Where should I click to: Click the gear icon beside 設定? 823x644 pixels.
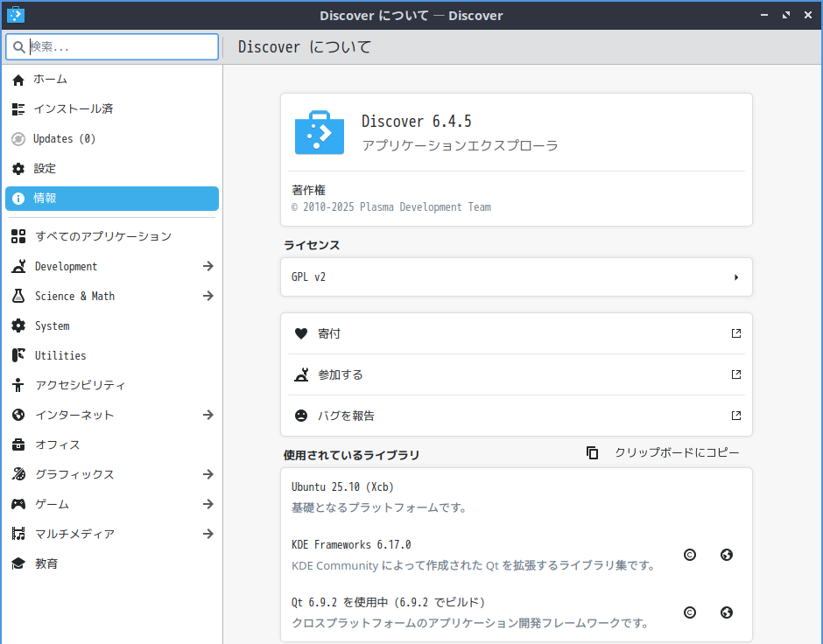point(18,169)
